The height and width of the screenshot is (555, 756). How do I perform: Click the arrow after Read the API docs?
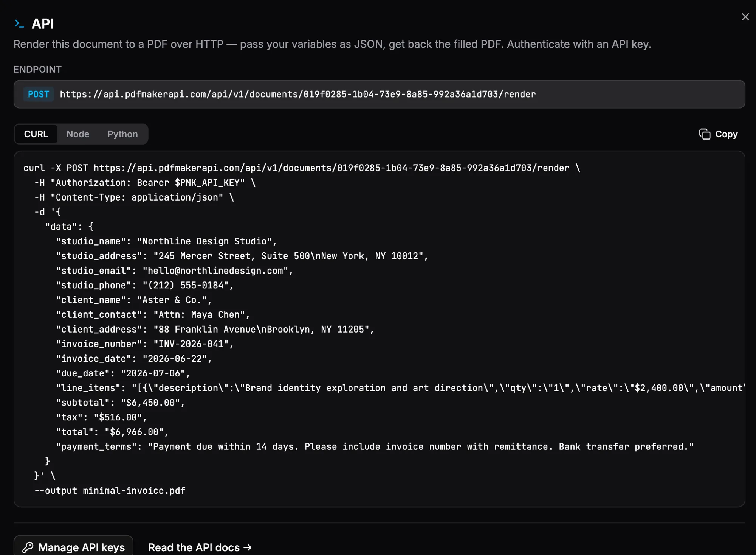click(x=248, y=547)
